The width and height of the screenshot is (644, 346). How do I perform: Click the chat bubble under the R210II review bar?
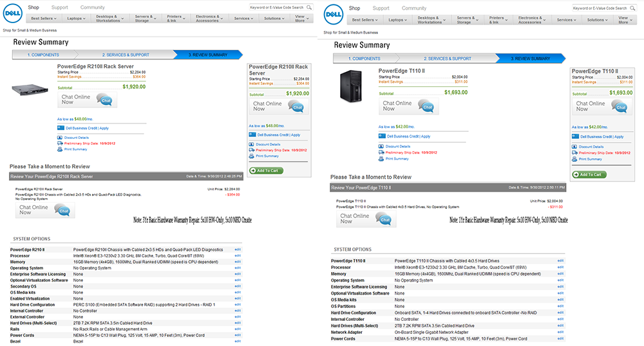click(64, 209)
